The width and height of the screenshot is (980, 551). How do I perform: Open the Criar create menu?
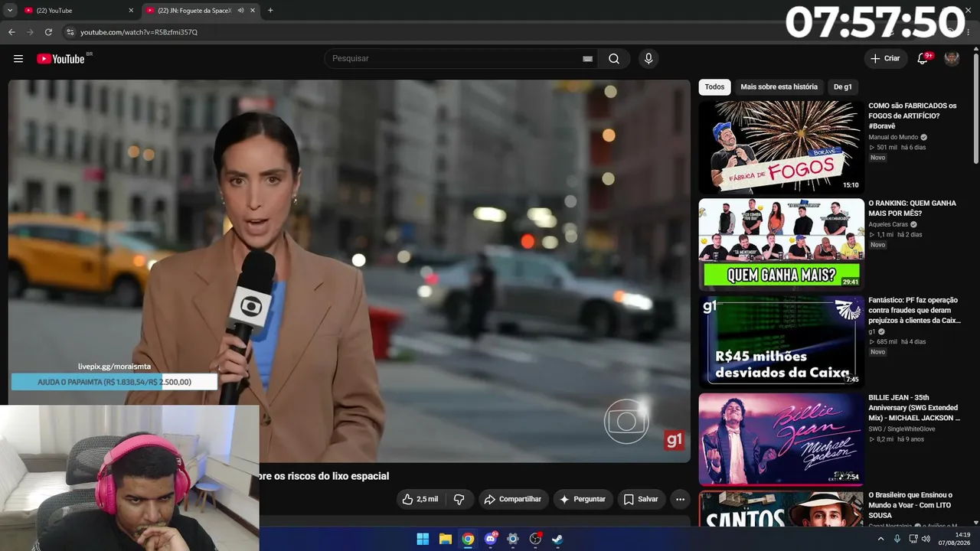tap(885, 59)
